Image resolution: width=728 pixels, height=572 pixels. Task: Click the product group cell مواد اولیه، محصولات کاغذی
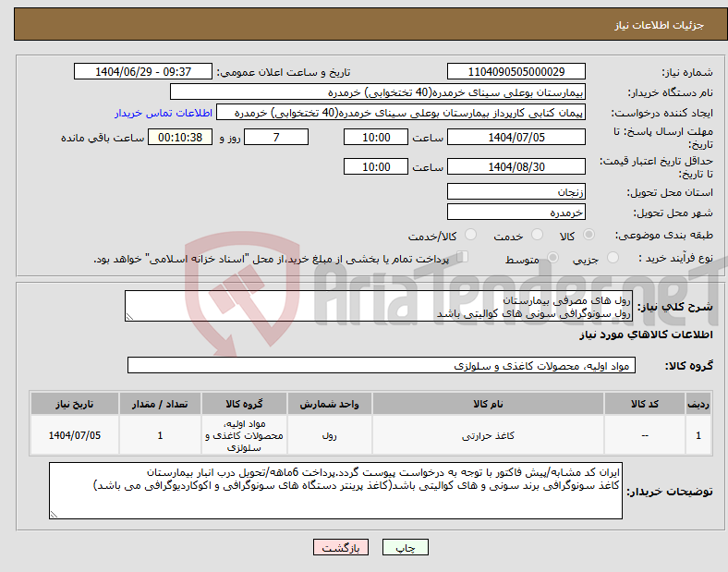[x=244, y=435]
